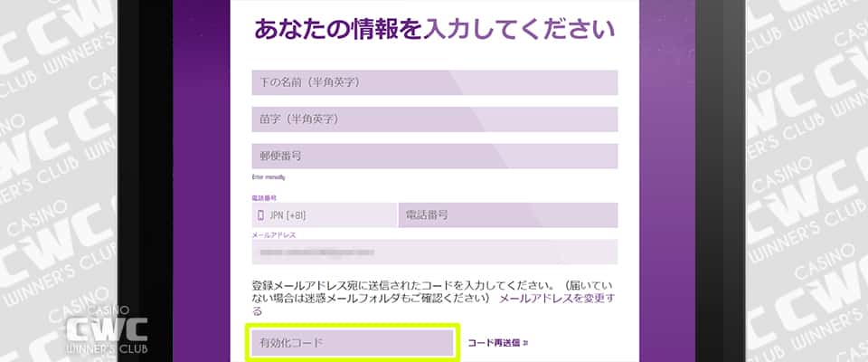The height and width of the screenshot is (362, 868).
Task: Click the 'Enter manually' link
Action: tap(269, 177)
